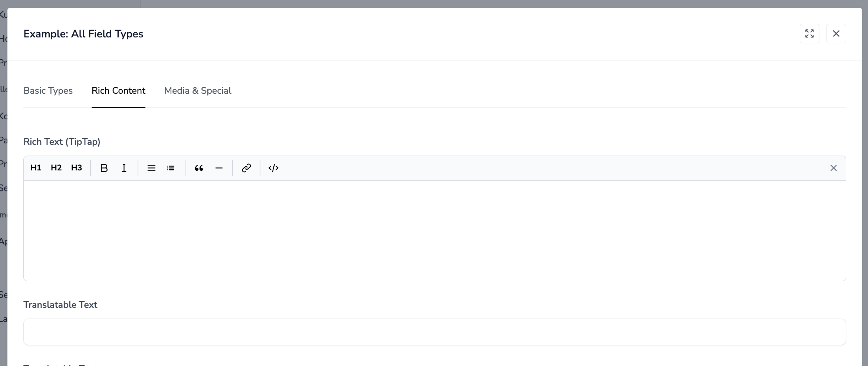Toggle the code view icon

(x=273, y=168)
